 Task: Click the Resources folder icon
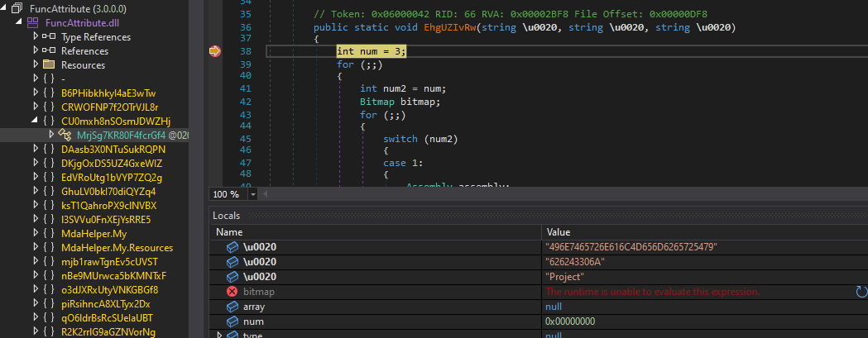tap(49, 64)
